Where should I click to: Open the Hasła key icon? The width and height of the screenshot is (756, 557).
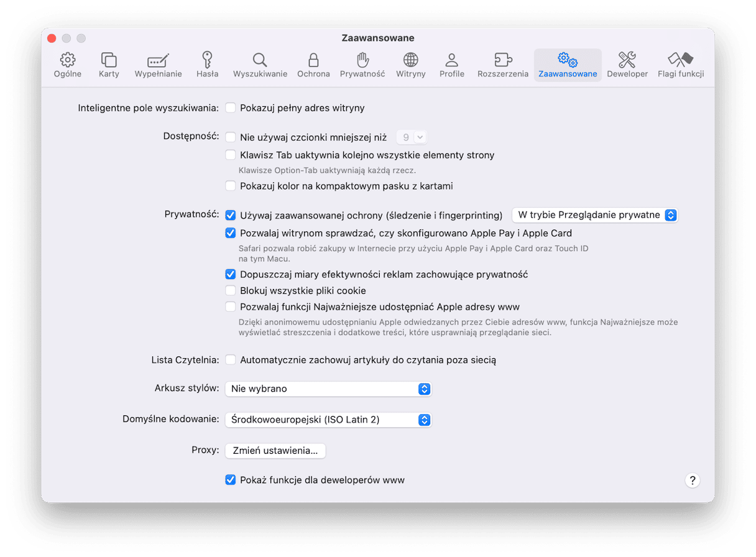coord(207,60)
